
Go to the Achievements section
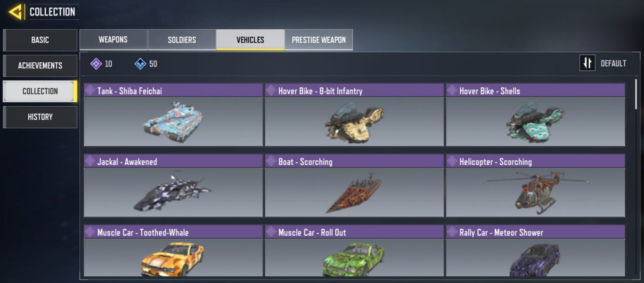(x=40, y=66)
